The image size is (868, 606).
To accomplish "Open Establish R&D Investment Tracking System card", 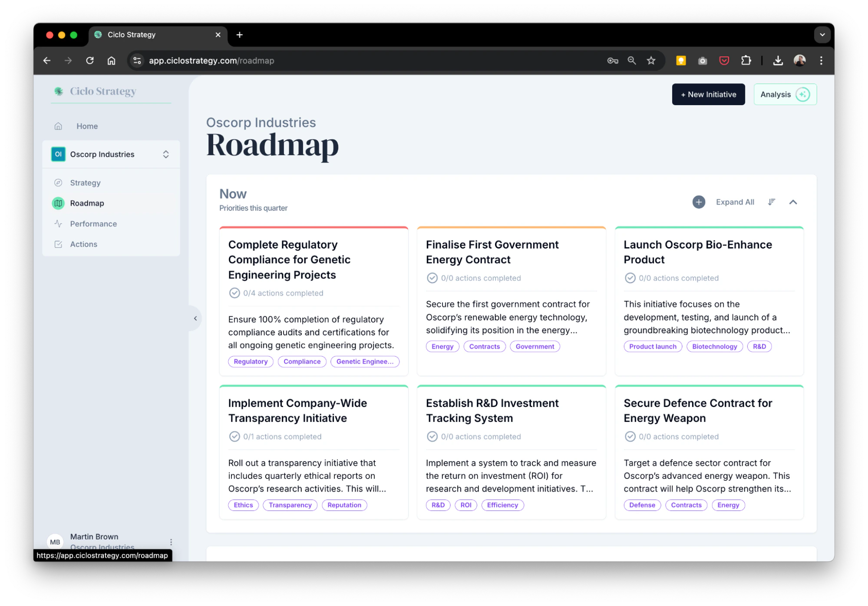I will tap(511, 452).
